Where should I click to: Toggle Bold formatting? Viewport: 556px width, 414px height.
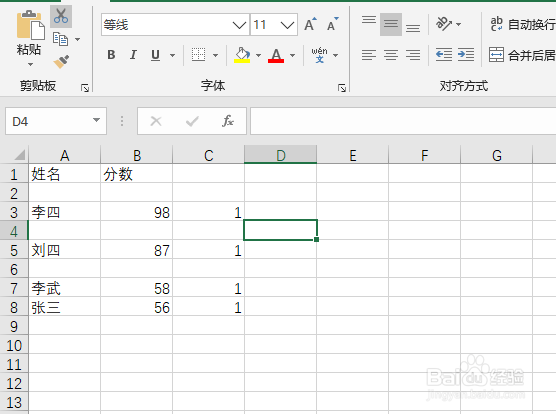tap(111, 55)
